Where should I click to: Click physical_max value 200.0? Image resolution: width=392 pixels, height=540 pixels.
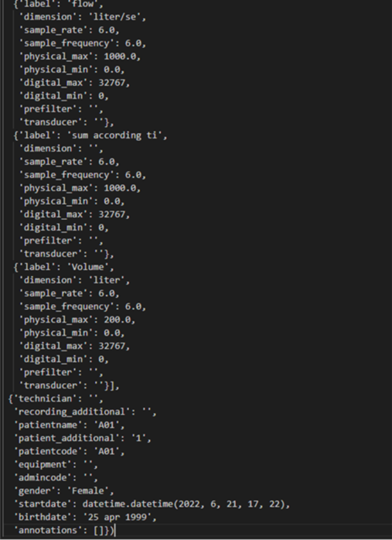click(118, 320)
